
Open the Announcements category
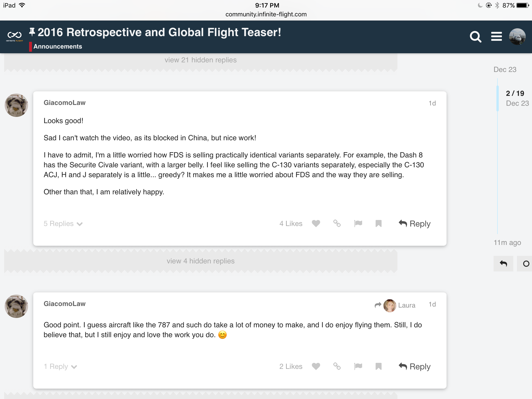[x=58, y=46]
